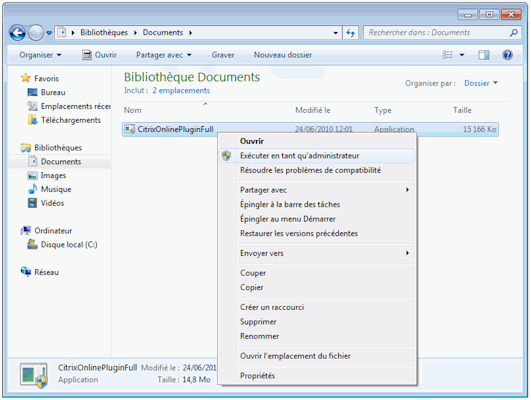The width and height of the screenshot is (531, 400).
Task: Select Images library in the sidebar
Action: click(x=47, y=175)
